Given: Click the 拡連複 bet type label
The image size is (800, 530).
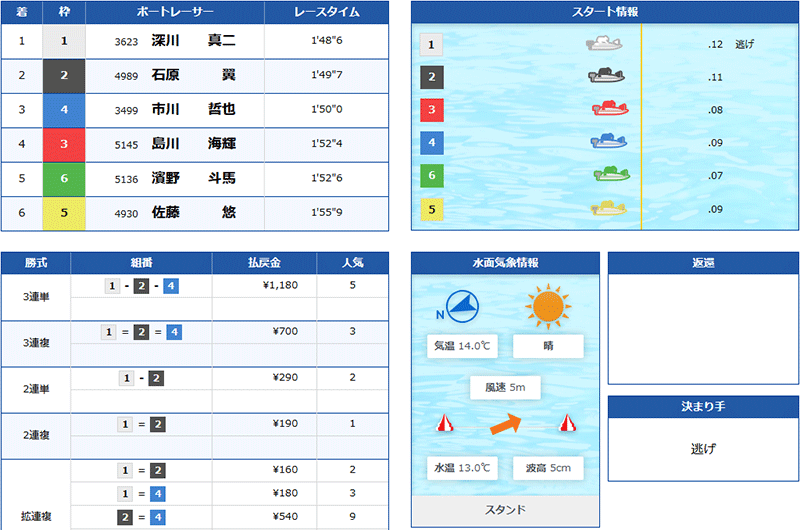Looking at the screenshot, I should (x=36, y=517).
